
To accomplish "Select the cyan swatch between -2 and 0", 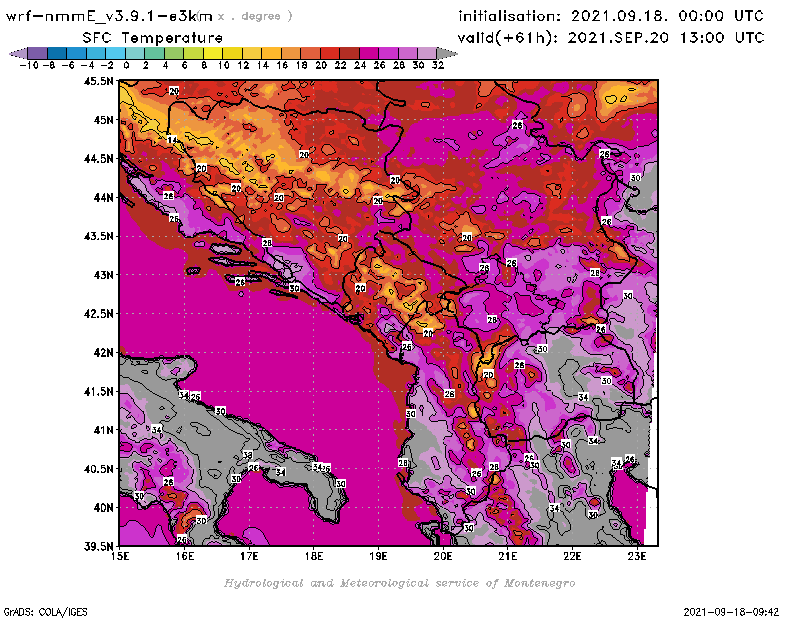I will (115, 53).
